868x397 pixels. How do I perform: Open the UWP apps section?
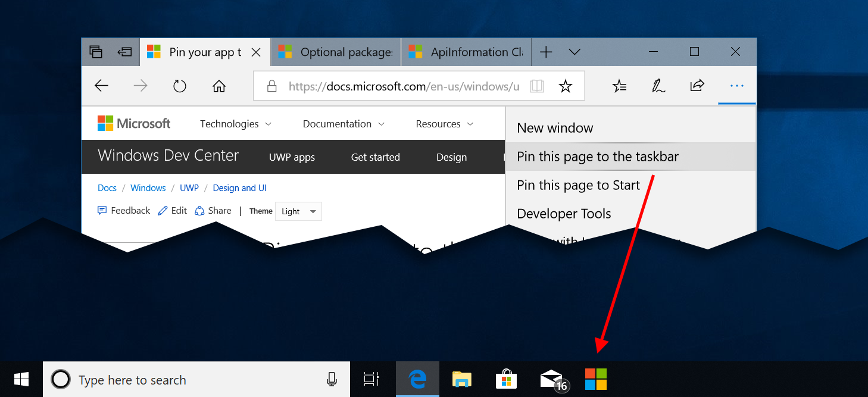click(x=292, y=157)
